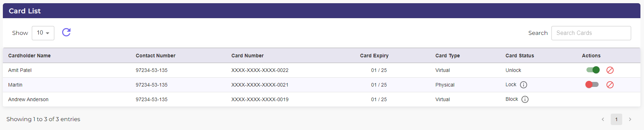This screenshot has height=130, width=644.
Task: Click card number ending in 0021
Action: (x=260, y=85)
